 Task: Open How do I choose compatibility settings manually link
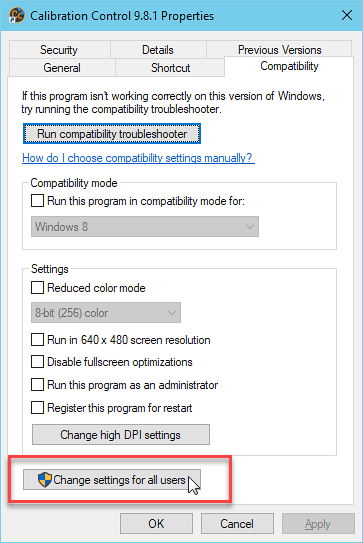point(138,158)
